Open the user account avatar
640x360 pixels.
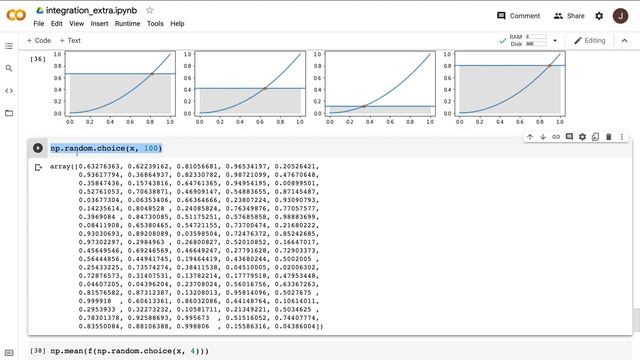tap(620, 16)
